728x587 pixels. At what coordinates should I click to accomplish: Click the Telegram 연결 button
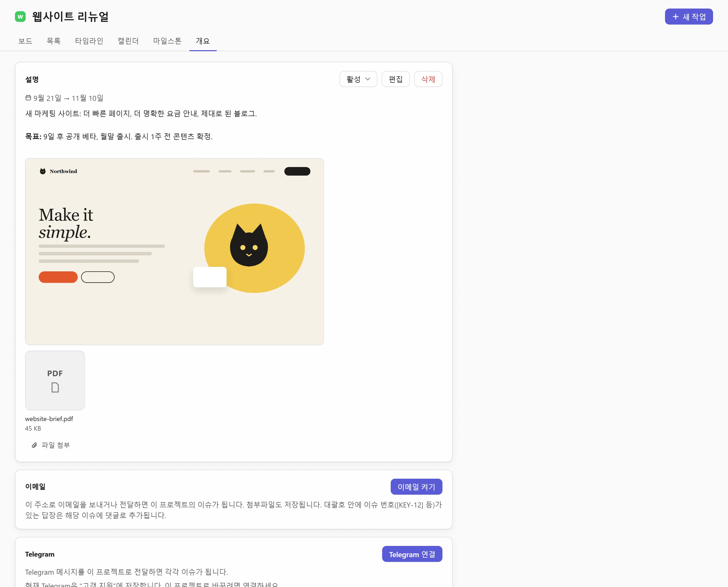[412, 554]
